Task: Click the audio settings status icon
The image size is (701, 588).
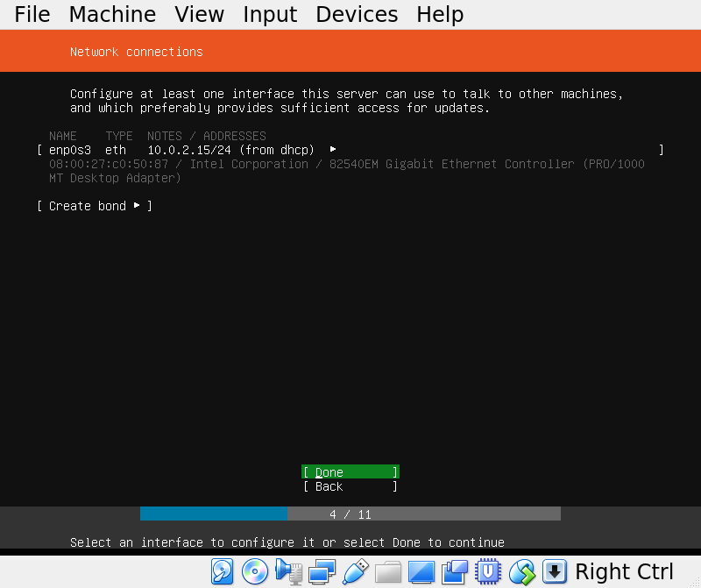Action: pyautogui.click(x=288, y=572)
